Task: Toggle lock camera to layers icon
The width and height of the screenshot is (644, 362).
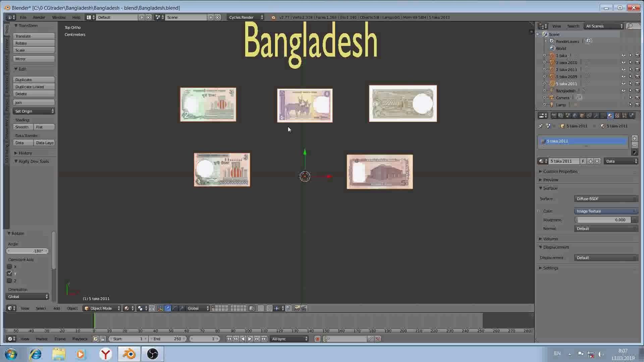Action: tap(252, 308)
